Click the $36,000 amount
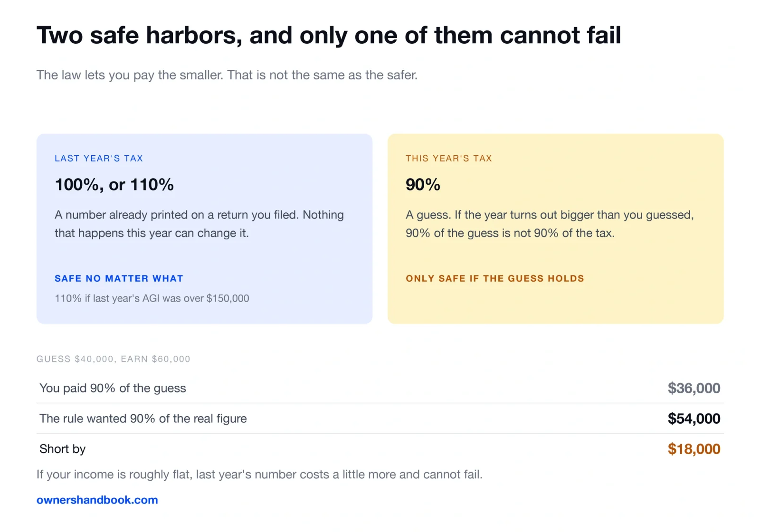The height and width of the screenshot is (532, 760). tap(694, 388)
